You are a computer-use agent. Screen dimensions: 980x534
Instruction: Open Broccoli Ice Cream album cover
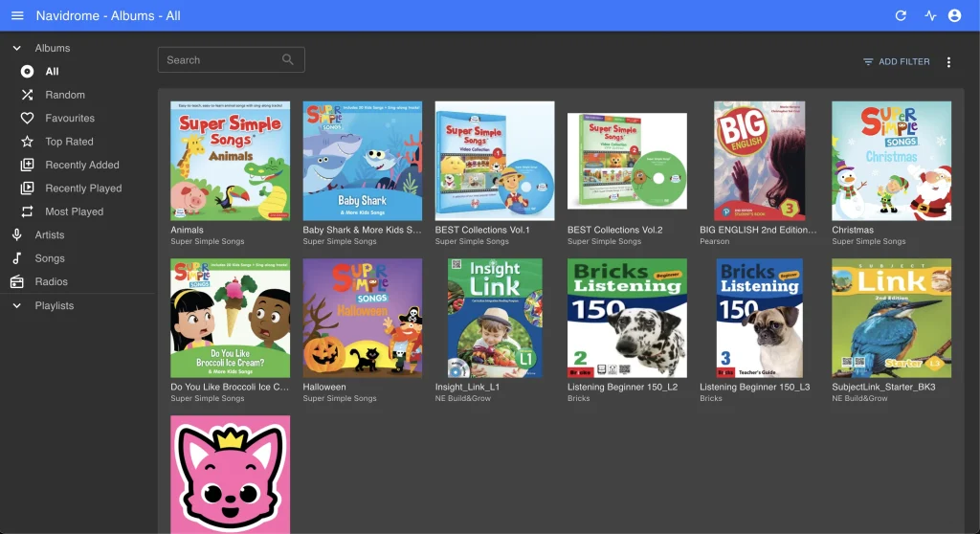tap(230, 318)
